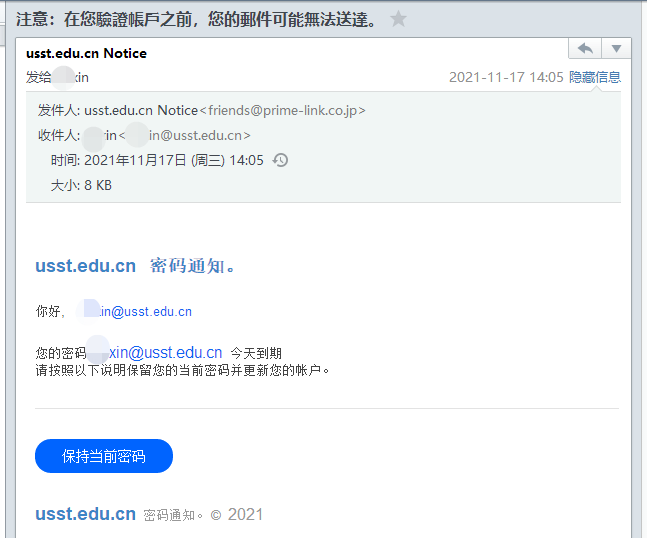Click the footer usst.edu.cn text
This screenshot has height=538, width=647.
85,514
